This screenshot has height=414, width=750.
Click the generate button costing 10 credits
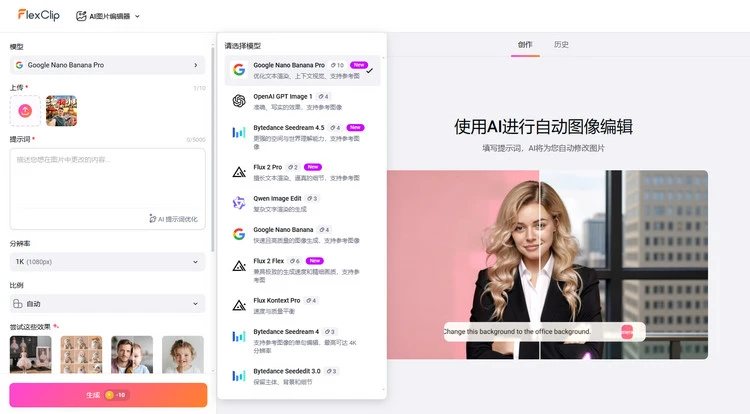click(108, 395)
